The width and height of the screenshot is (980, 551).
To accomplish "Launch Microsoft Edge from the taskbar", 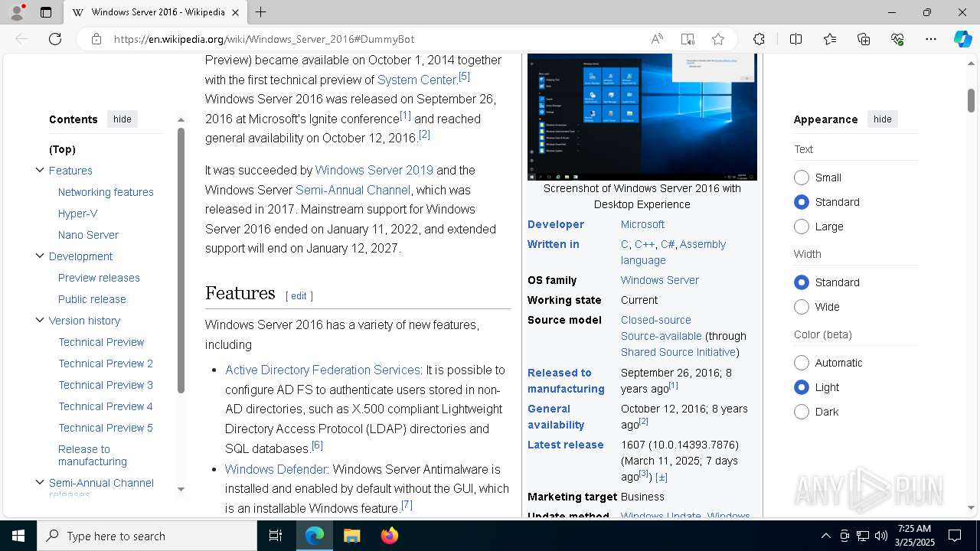I will pos(315,536).
